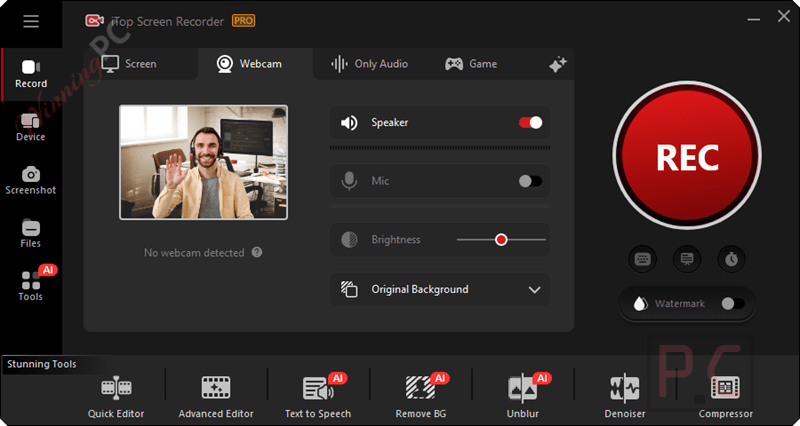Open the Quick Editor tool
The height and width of the screenshot is (426, 800).
click(x=116, y=397)
